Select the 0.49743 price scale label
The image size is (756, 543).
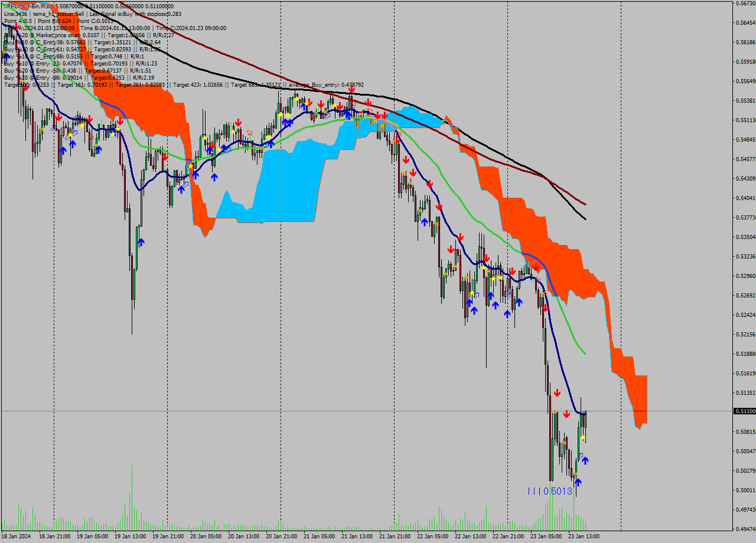[747, 509]
